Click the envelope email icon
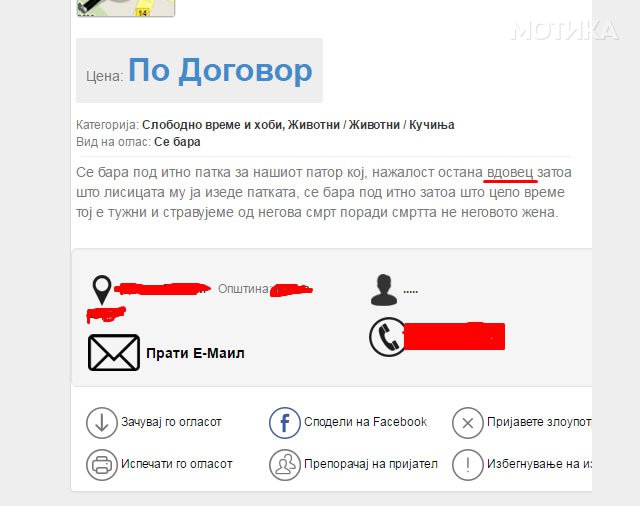This screenshot has height=506, width=640. pos(114,353)
